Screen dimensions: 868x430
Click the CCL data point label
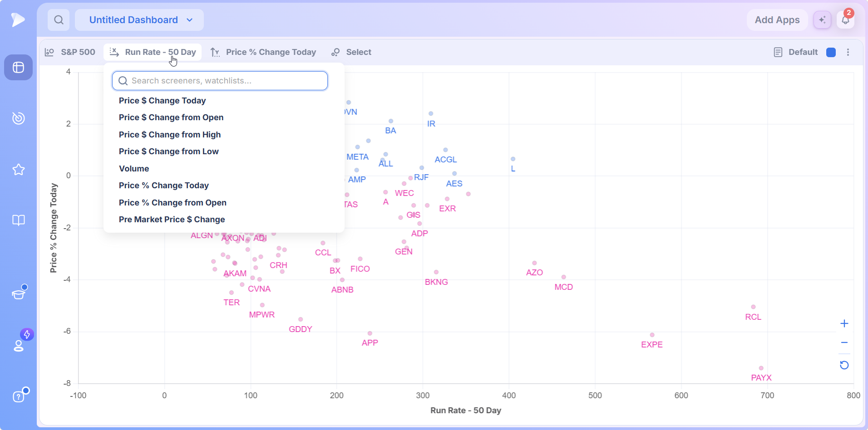point(323,253)
